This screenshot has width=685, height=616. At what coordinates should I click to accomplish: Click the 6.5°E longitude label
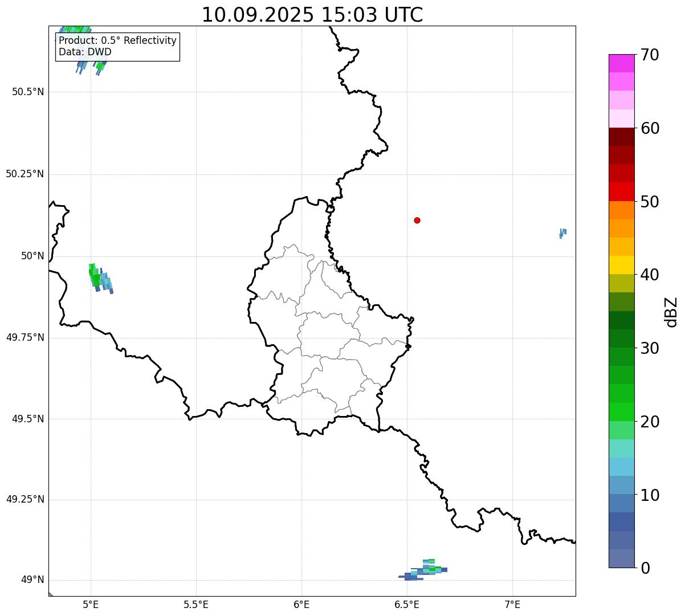coord(407,604)
